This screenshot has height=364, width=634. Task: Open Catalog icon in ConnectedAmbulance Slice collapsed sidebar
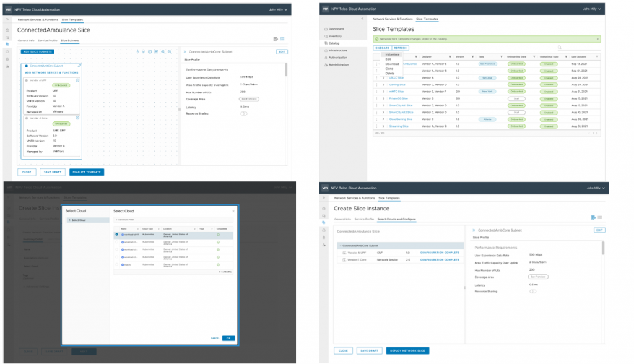click(7, 44)
